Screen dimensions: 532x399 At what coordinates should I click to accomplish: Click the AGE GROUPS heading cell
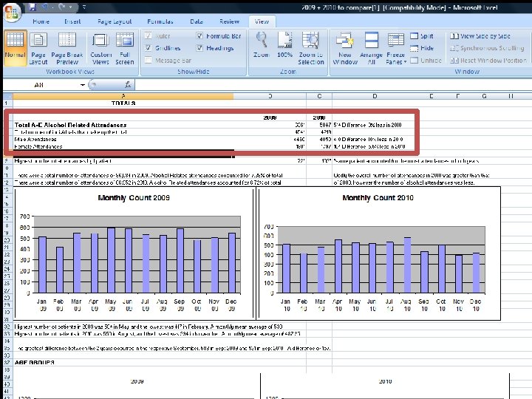(34, 362)
